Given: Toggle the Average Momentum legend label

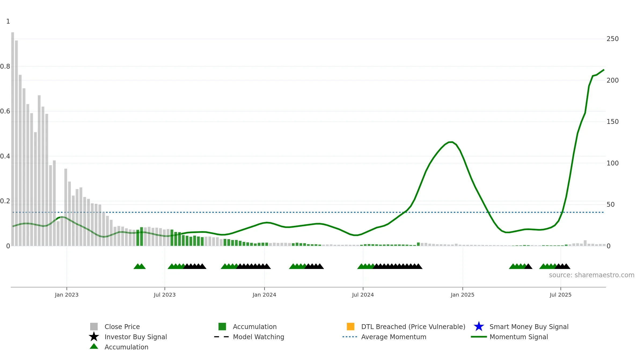Looking at the screenshot, I should pos(394,337).
